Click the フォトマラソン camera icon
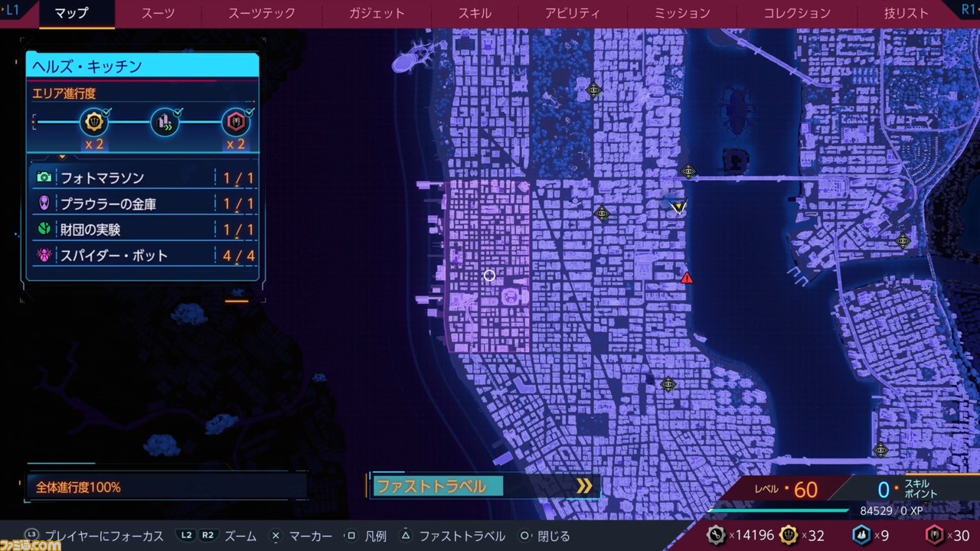 tap(44, 178)
